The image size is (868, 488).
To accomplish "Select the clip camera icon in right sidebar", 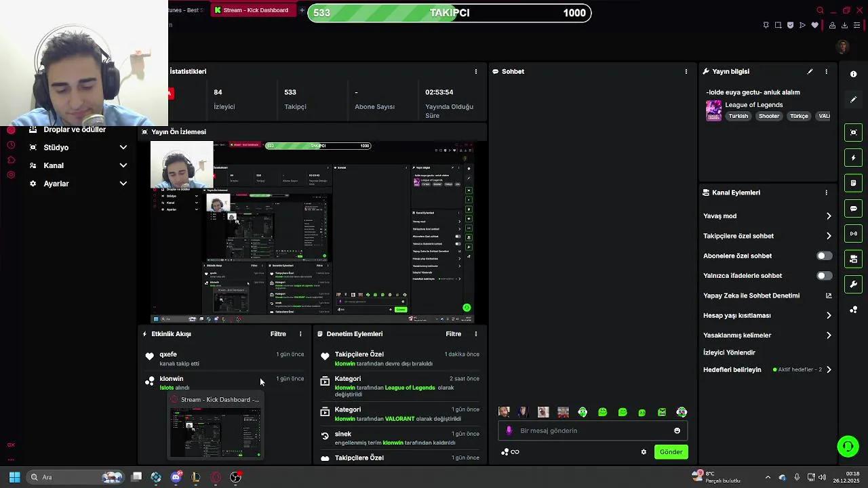I will point(853,132).
